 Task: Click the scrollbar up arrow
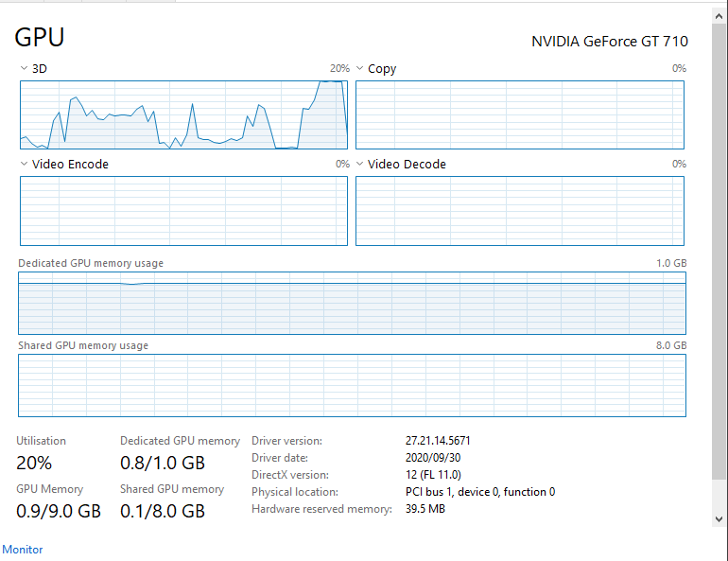coord(719,16)
